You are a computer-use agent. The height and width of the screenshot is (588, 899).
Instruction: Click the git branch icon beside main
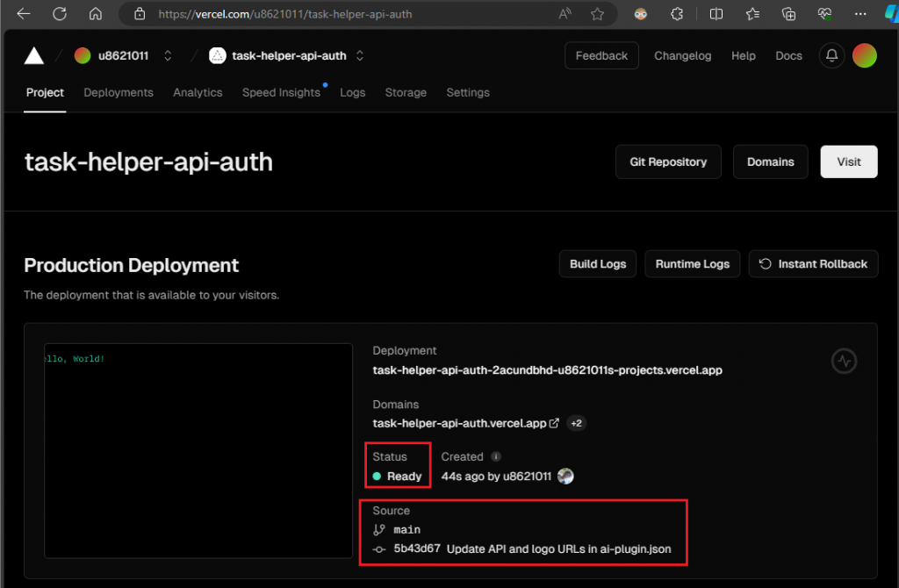pos(379,529)
